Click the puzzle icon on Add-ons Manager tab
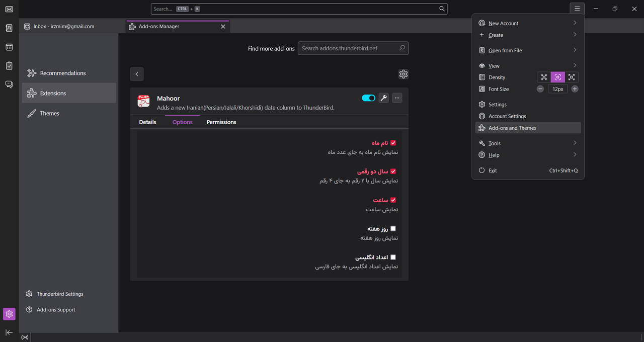 132,27
